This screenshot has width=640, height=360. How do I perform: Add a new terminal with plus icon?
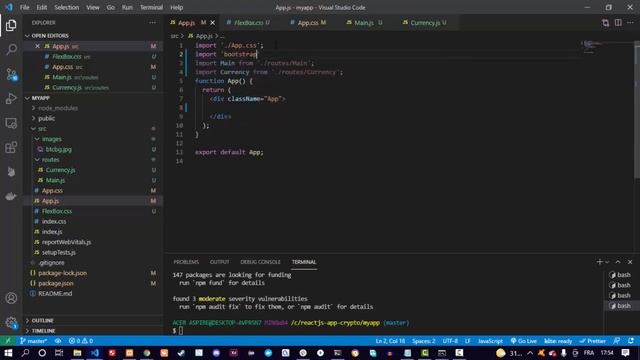point(599,262)
